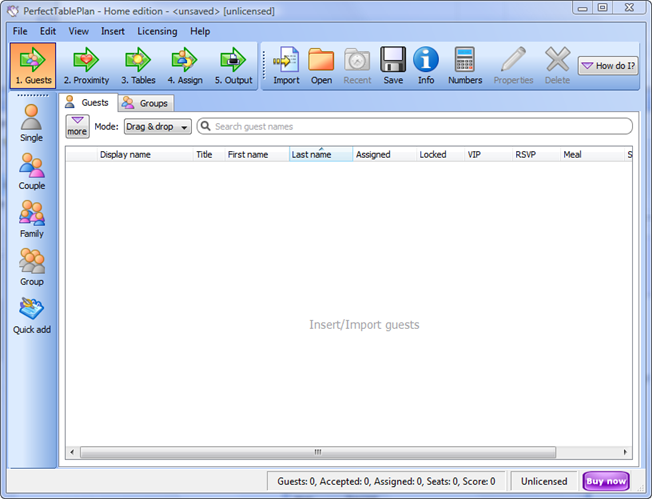Use Quick add guests tool

[x=32, y=316]
